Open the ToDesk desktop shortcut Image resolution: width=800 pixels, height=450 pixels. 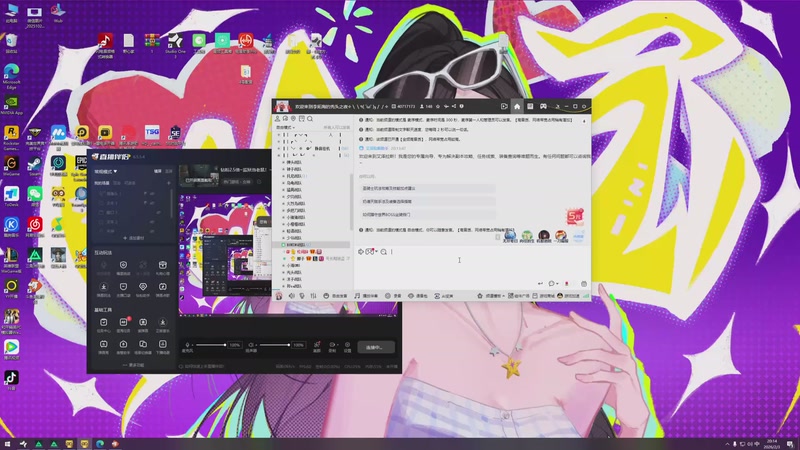click(11, 197)
